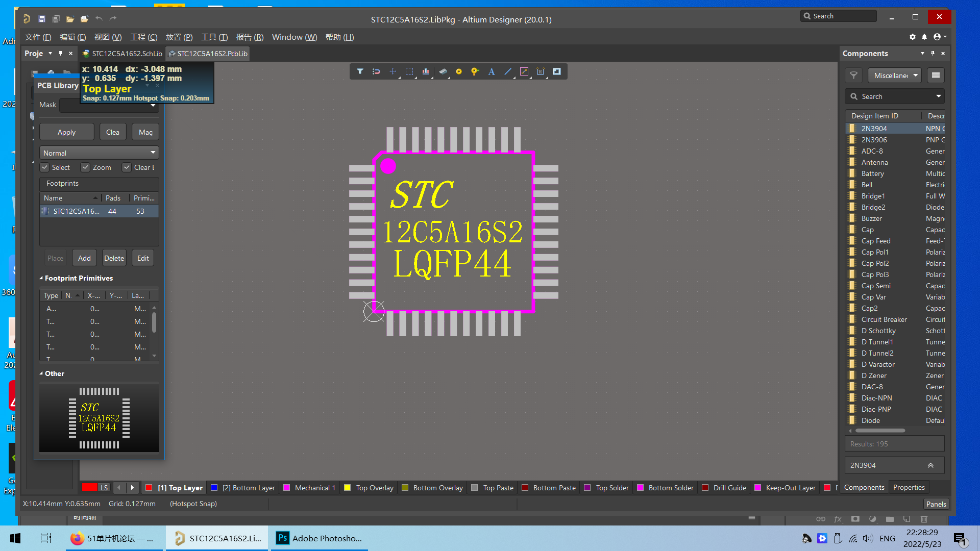
Task: Switch to STC12C5A16S2.SchLib tab
Action: [122, 54]
